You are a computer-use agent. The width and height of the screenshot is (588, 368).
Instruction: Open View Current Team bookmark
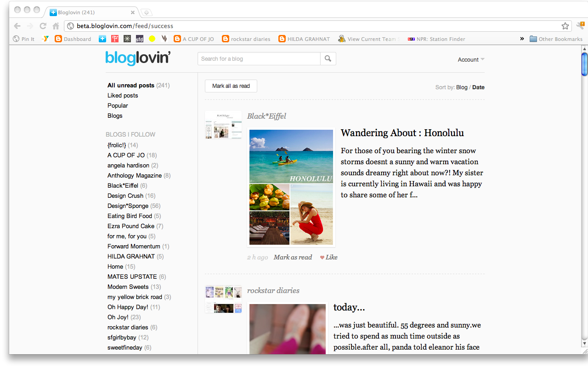(369, 39)
